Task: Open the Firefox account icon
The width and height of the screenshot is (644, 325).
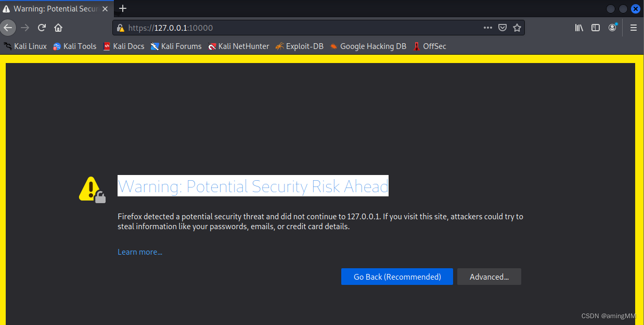Action: (x=612, y=28)
